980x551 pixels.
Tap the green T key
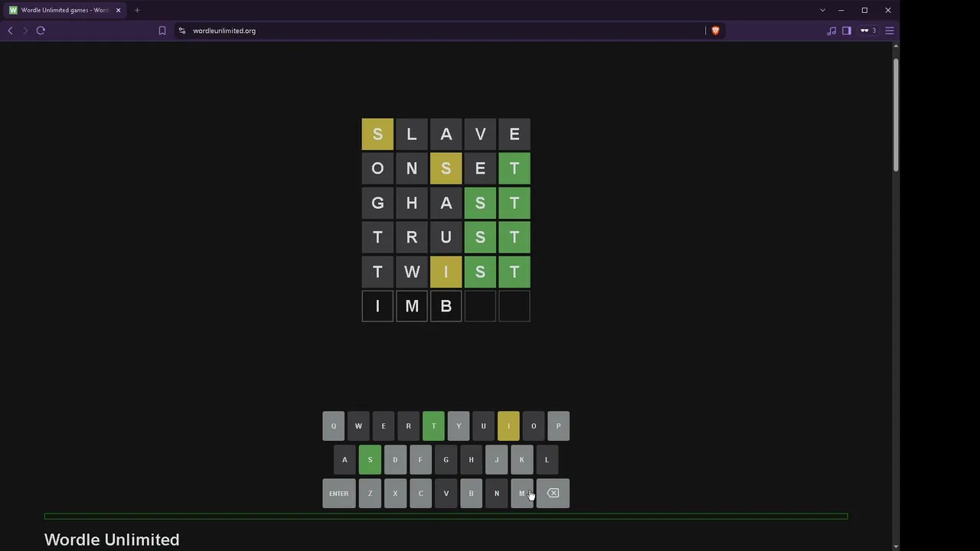(x=433, y=426)
